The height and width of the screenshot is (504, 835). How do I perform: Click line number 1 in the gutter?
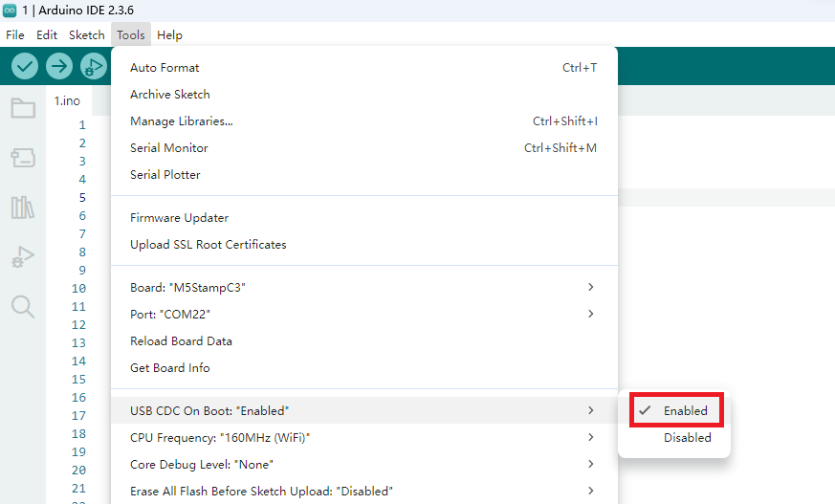click(x=82, y=125)
